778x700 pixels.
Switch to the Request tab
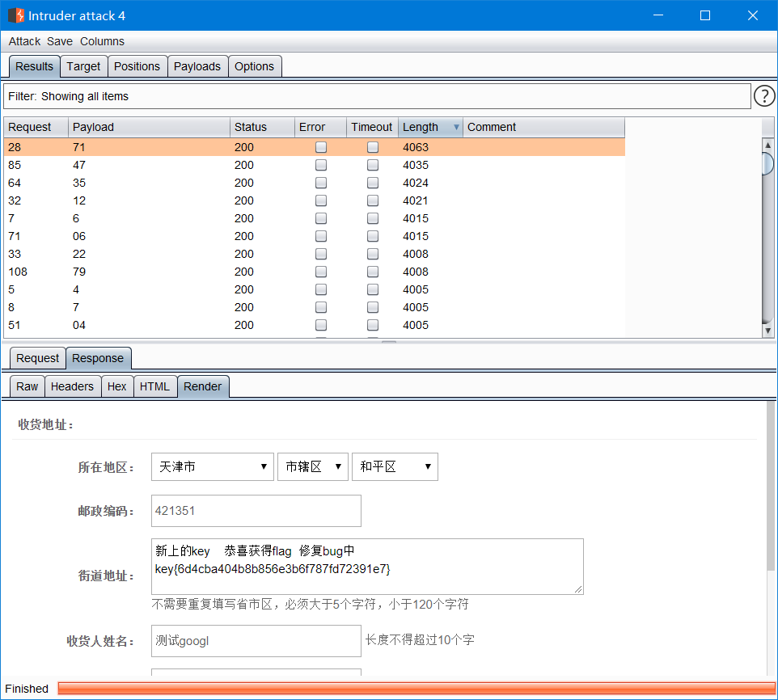tap(38, 358)
